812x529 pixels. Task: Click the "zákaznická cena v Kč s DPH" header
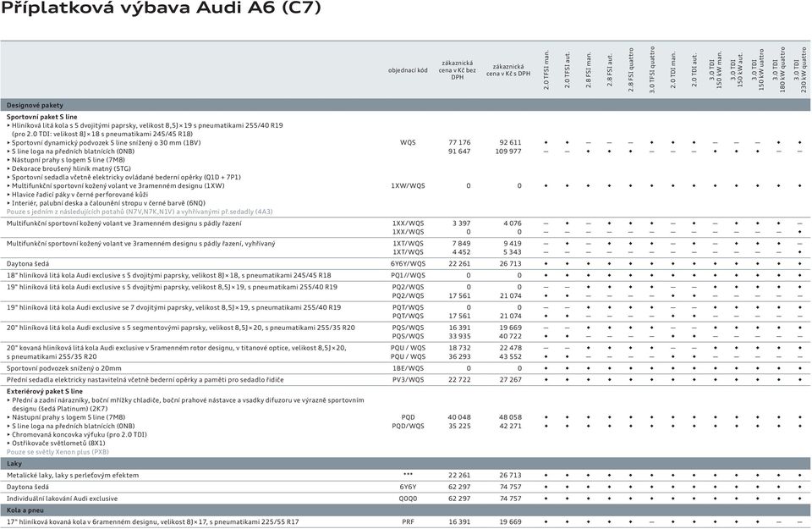[508, 70]
